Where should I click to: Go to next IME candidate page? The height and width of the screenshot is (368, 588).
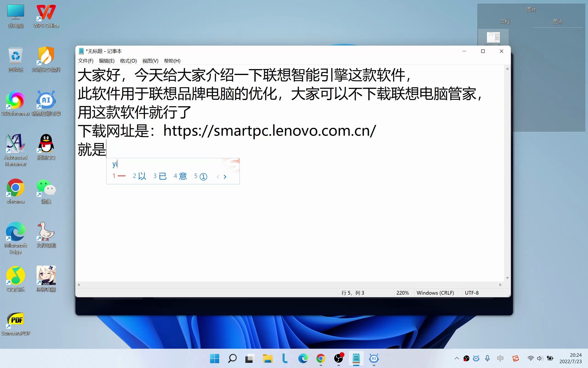[225, 177]
